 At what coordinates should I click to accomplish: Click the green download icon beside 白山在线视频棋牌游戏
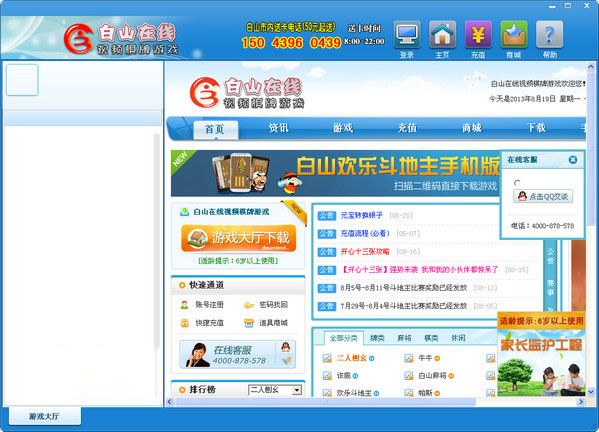185,212
